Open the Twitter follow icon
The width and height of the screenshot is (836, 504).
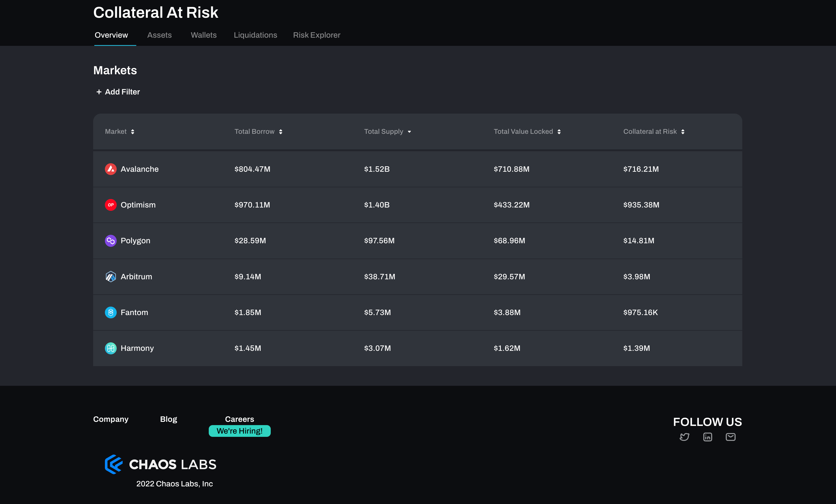[x=684, y=437]
